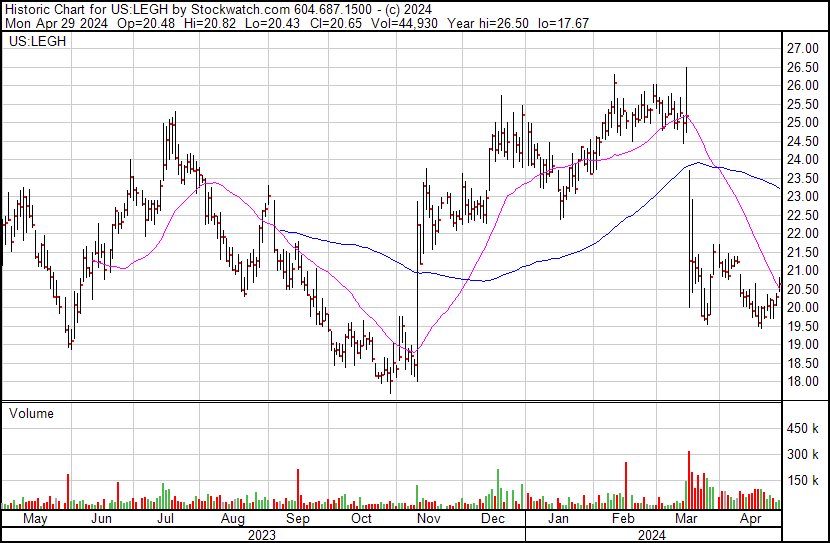Select the Mar month label on the time axis
This screenshot has height=543, width=830.
686,520
